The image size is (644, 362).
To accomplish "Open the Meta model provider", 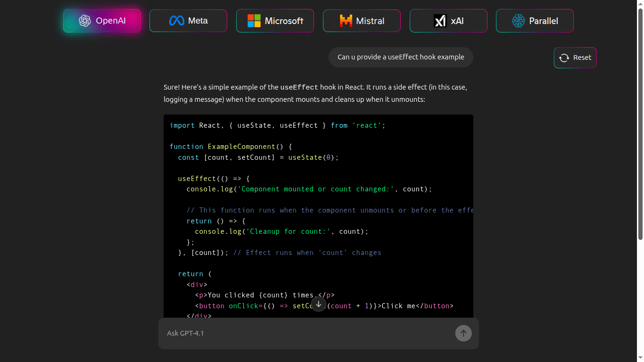I will (188, 20).
